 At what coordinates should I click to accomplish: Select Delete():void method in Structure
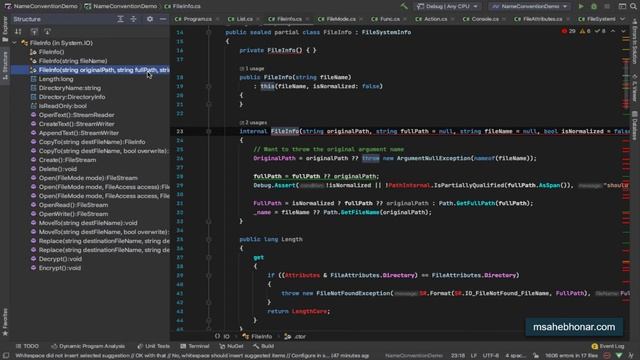click(x=58, y=169)
